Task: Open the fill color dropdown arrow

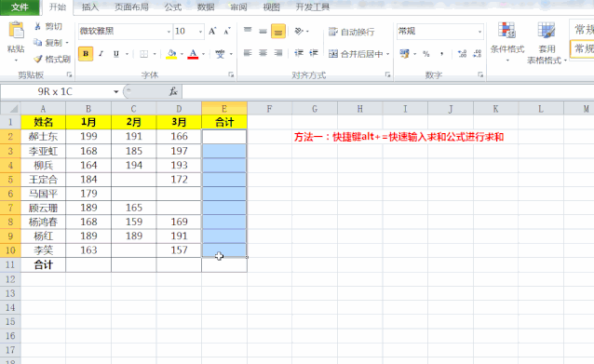Action: (x=182, y=54)
